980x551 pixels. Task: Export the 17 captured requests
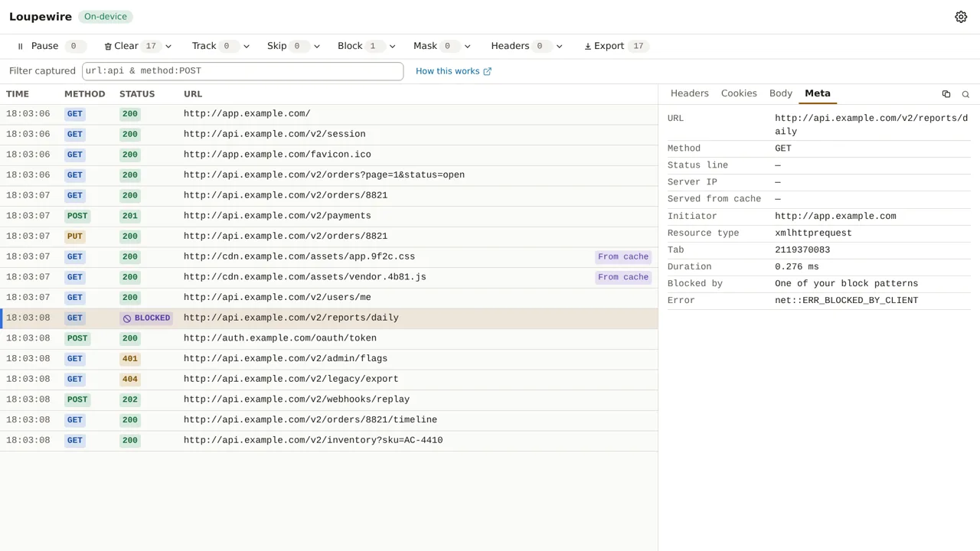(x=616, y=46)
